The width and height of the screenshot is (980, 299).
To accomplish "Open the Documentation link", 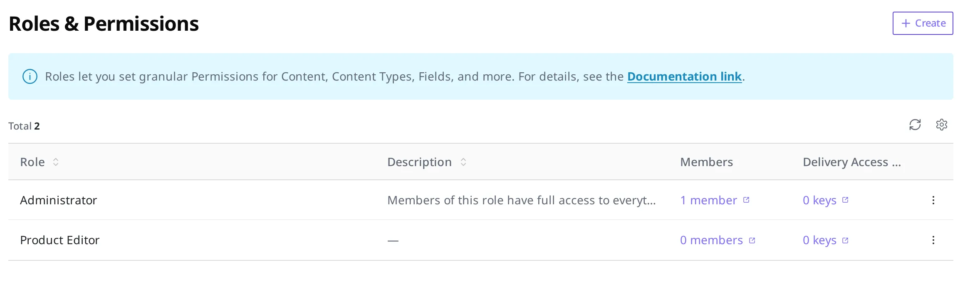I will pos(684,76).
